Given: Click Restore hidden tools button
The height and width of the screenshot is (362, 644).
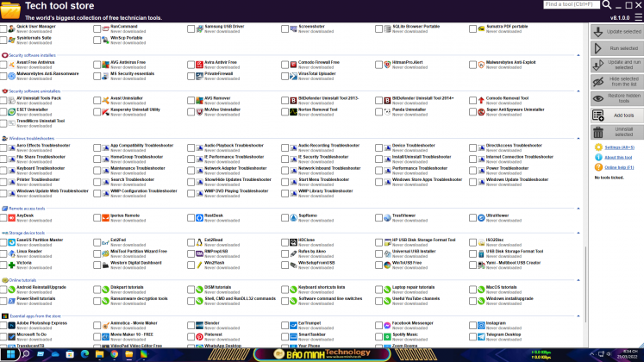Looking at the screenshot, I should [x=617, y=98].
